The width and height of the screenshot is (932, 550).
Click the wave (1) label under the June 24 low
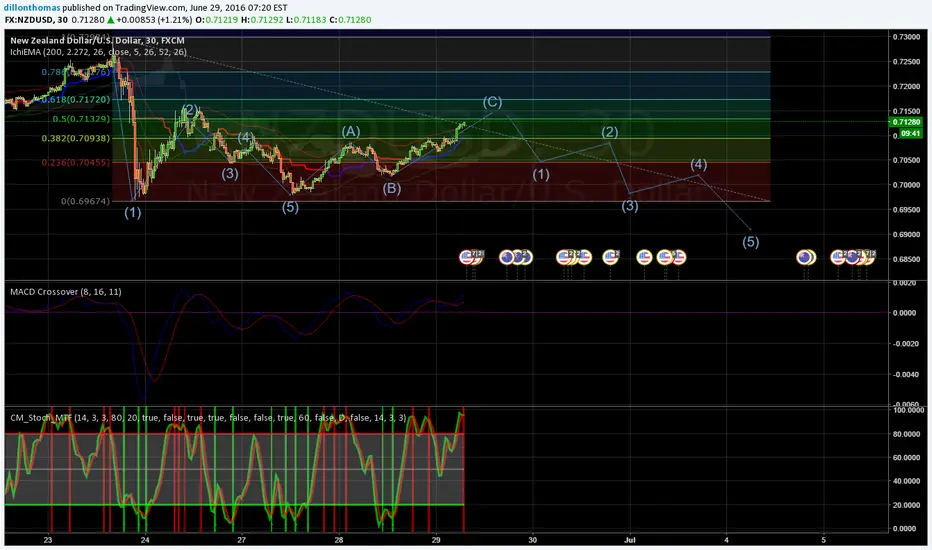tap(133, 212)
